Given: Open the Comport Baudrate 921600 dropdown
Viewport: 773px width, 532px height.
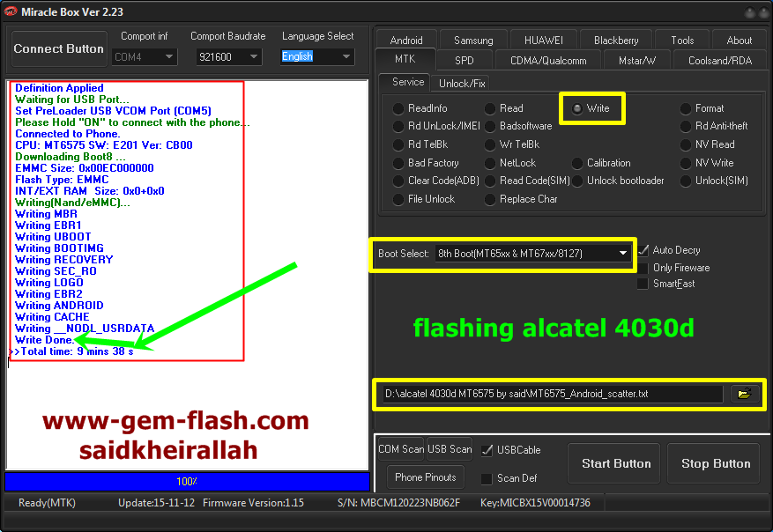Looking at the screenshot, I should point(229,56).
